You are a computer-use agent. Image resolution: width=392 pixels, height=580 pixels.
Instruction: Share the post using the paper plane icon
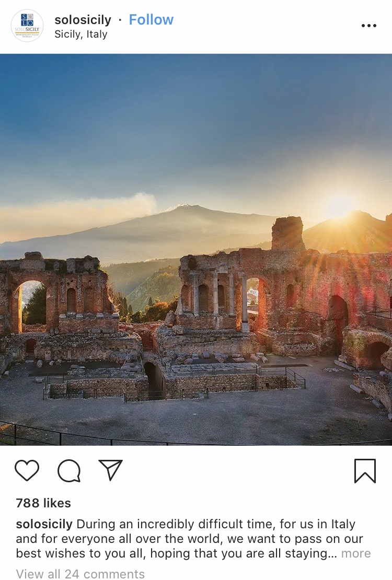110,470
